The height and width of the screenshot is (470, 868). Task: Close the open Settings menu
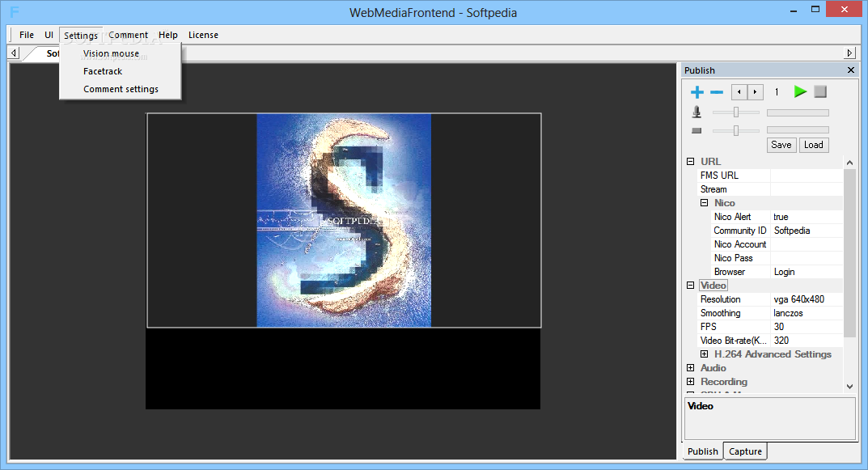pos(81,36)
